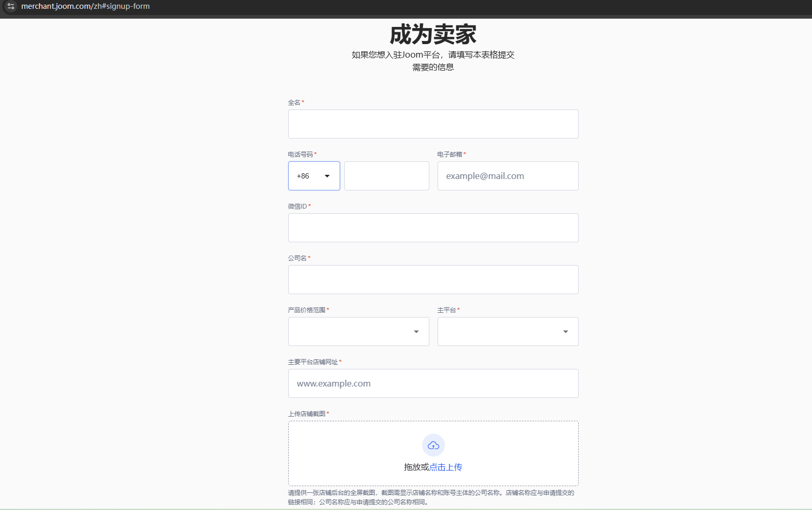Click the text 需要的信息
Image resolution: width=812 pixels, height=510 pixels.
pos(433,67)
